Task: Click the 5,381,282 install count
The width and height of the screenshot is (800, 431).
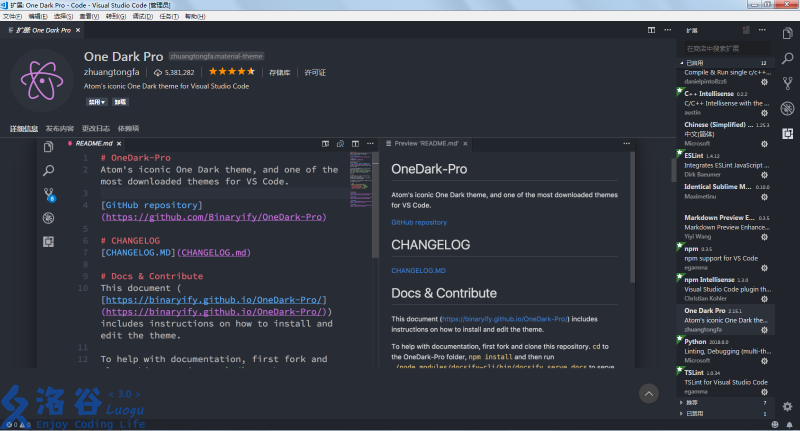Action: click(x=174, y=72)
